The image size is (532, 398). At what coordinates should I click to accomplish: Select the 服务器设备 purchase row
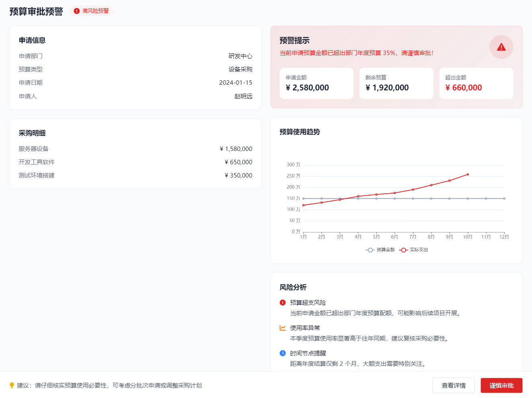coord(135,149)
